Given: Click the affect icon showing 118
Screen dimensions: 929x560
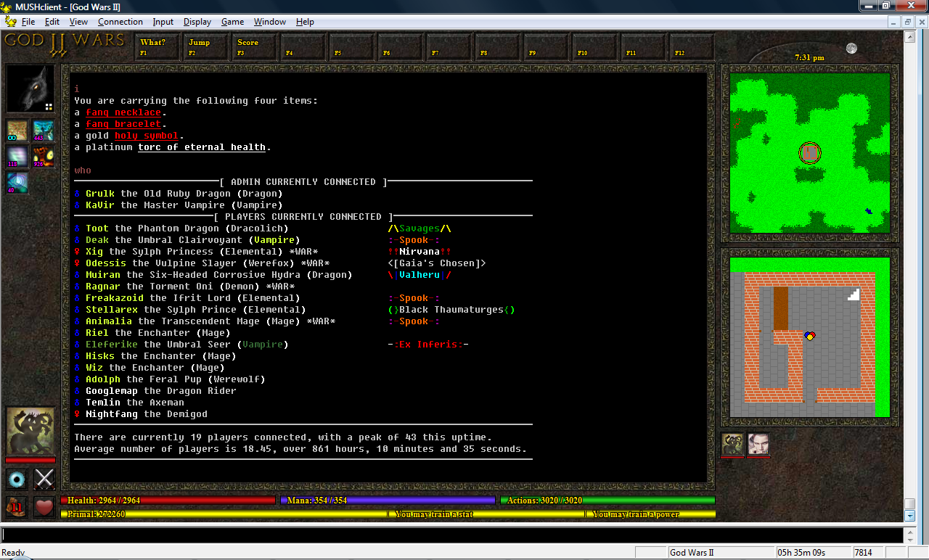Looking at the screenshot, I should click(17, 157).
